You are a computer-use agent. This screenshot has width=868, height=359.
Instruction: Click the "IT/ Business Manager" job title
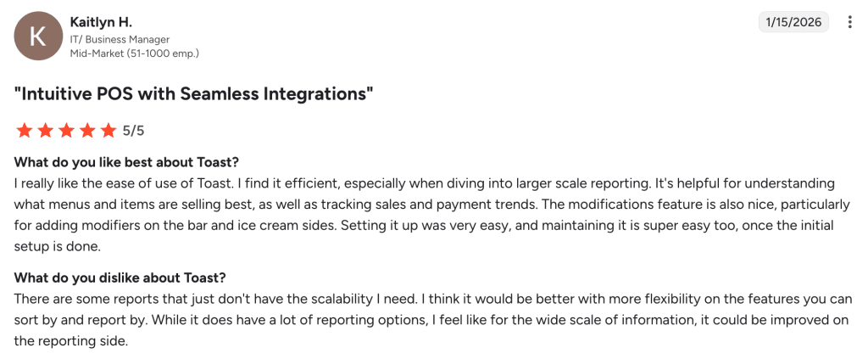pyautogui.click(x=120, y=40)
